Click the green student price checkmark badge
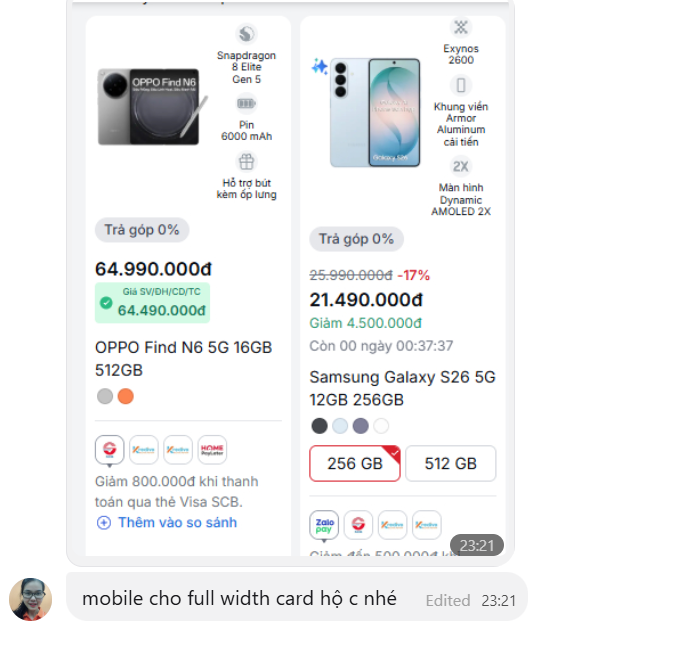The height and width of the screenshot is (664, 679). click(106, 302)
